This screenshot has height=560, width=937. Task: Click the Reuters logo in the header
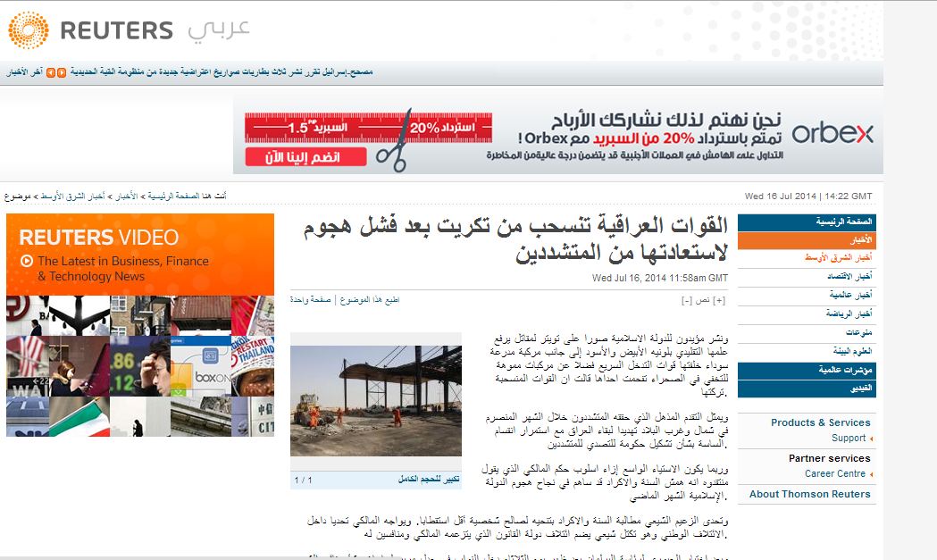click(90, 31)
